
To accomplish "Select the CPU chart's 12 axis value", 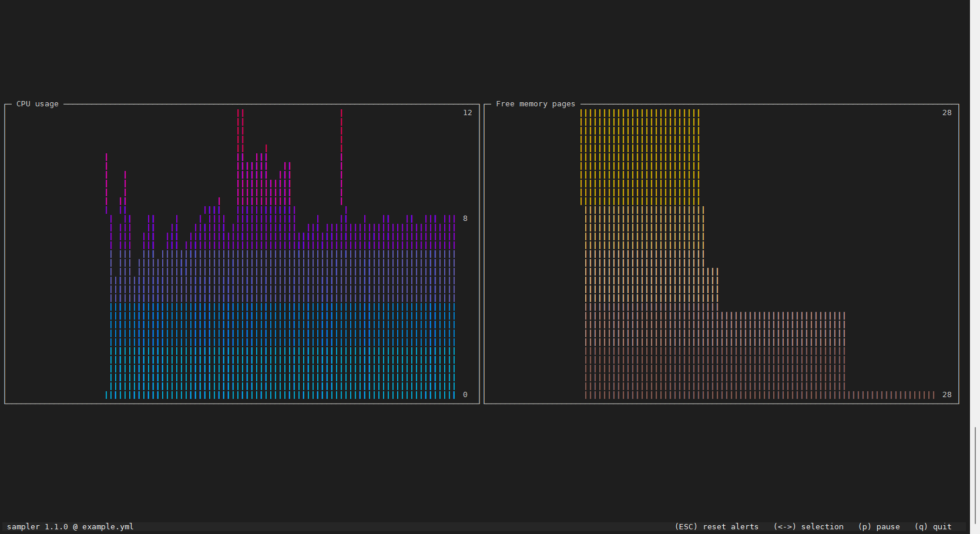I will point(468,113).
